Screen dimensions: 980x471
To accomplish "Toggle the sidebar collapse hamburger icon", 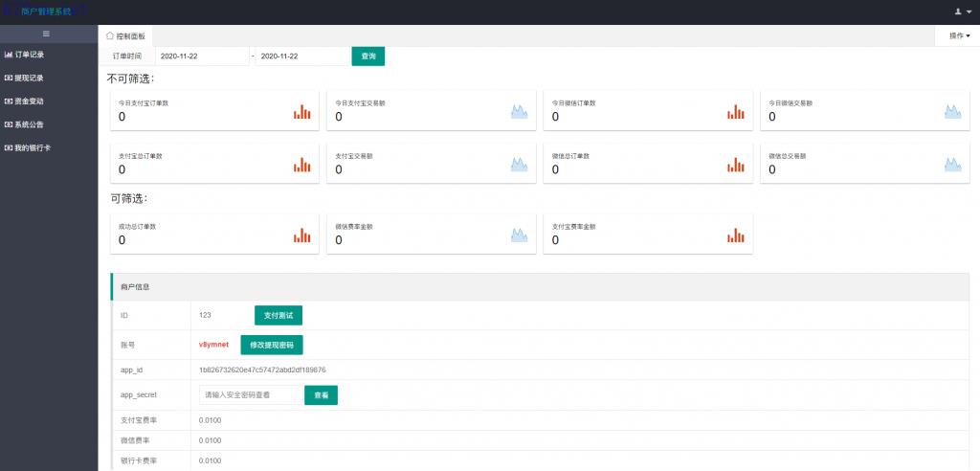I will [x=47, y=34].
